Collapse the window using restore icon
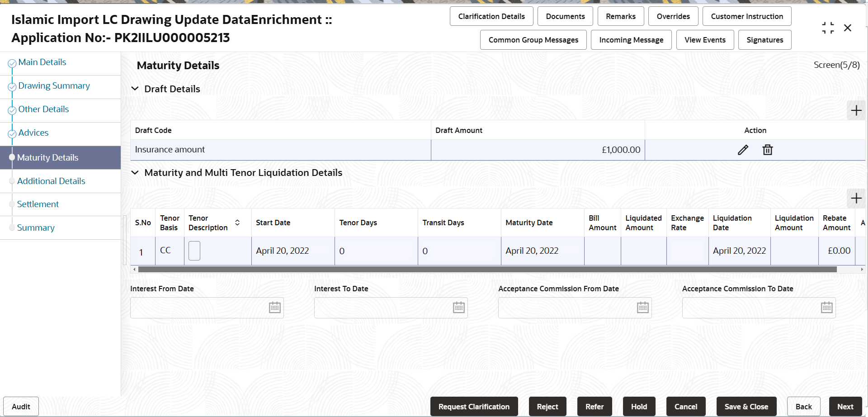This screenshot has width=868, height=417. [828, 28]
